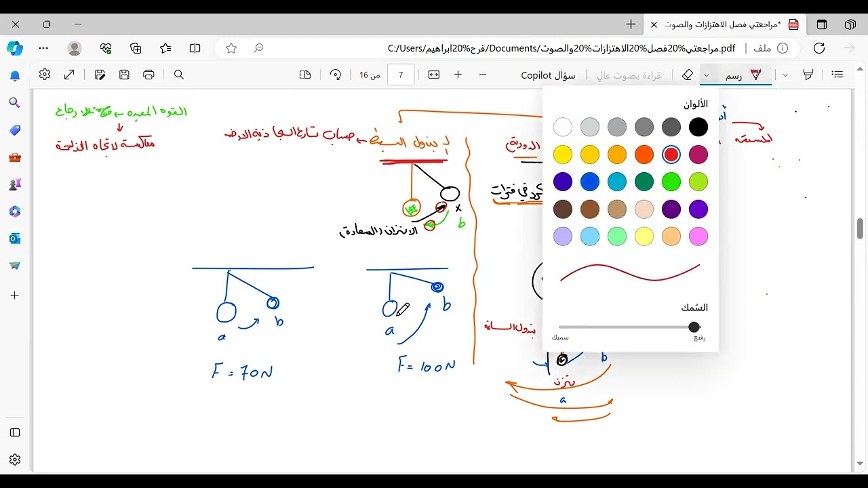This screenshot has height=488, width=868.
Task: Choose the pink color swatch
Action: (x=698, y=236)
